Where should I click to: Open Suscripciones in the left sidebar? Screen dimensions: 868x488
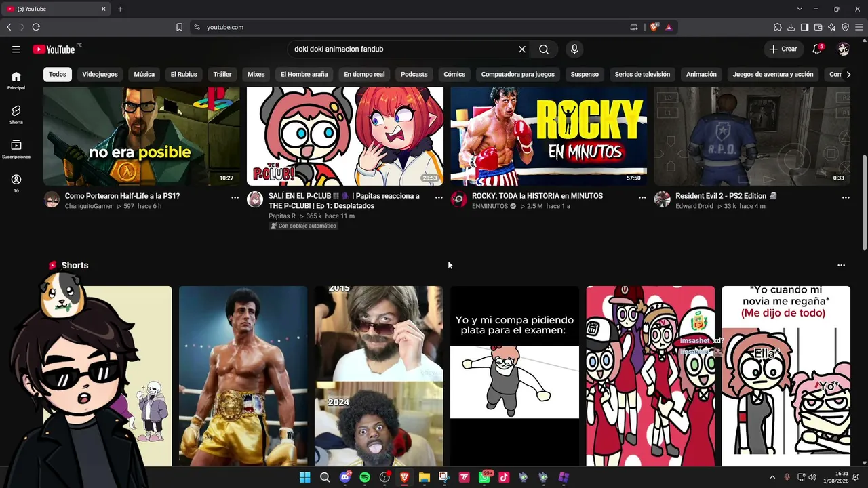click(16, 149)
